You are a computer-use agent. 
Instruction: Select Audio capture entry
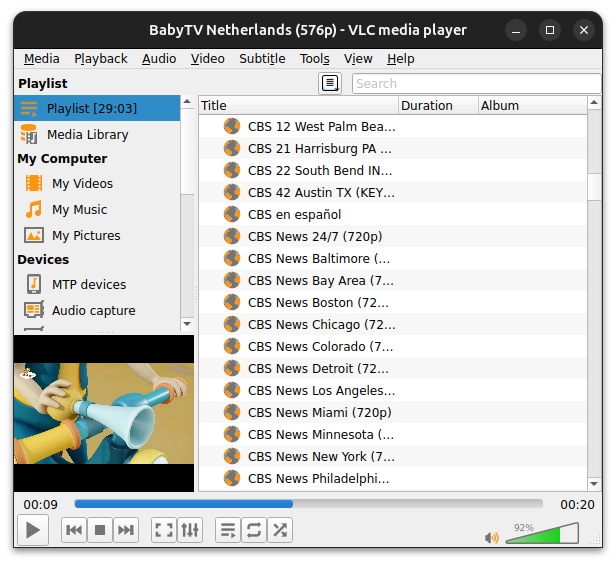(94, 310)
